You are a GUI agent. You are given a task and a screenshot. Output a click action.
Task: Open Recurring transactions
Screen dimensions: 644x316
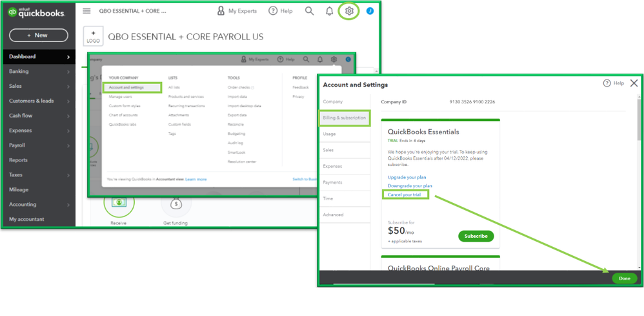click(x=186, y=106)
